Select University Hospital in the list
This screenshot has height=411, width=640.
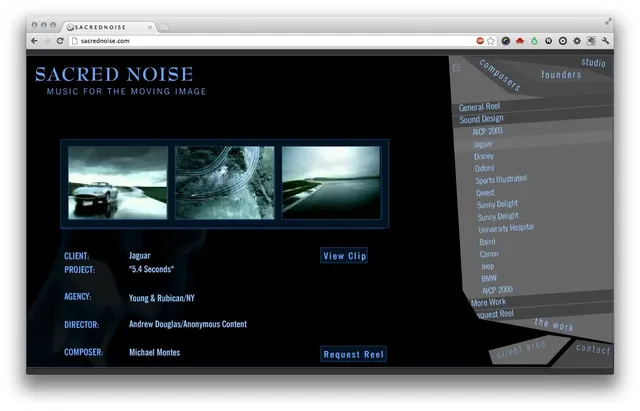pos(506,228)
